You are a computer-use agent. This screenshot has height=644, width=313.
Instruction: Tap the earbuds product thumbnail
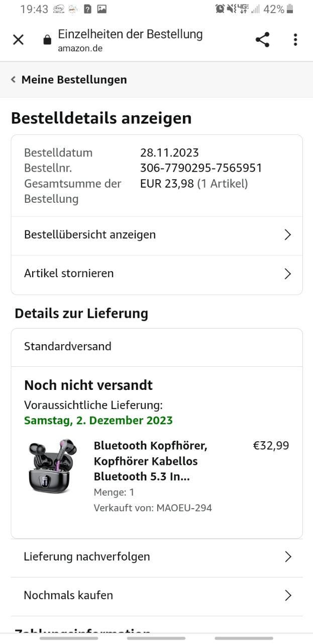pos(52,466)
